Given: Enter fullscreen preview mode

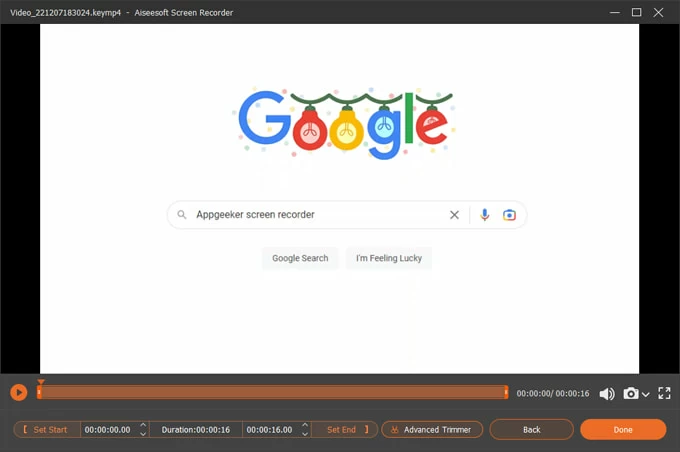Looking at the screenshot, I should (x=664, y=393).
